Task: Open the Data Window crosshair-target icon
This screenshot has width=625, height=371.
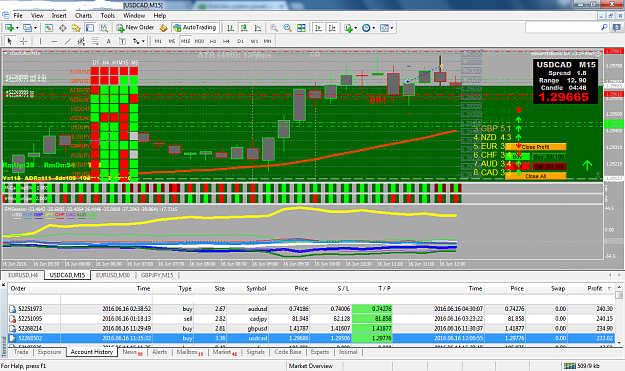Action: (x=63, y=28)
